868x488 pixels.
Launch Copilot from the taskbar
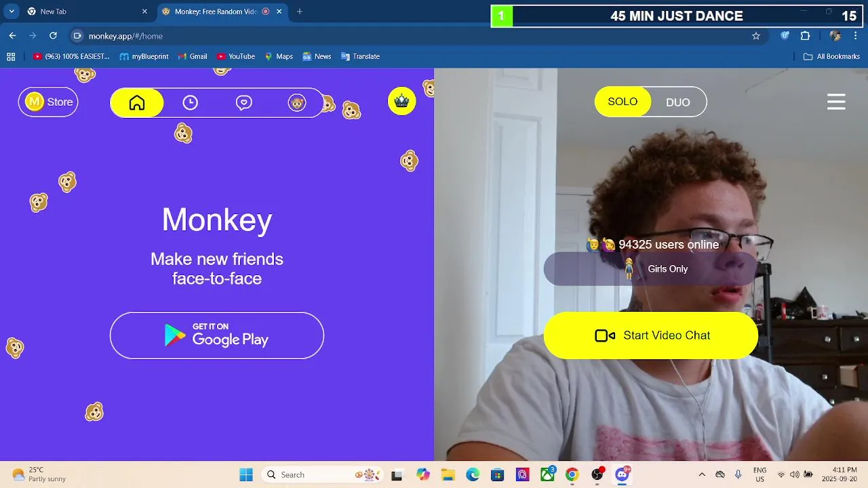point(423,475)
